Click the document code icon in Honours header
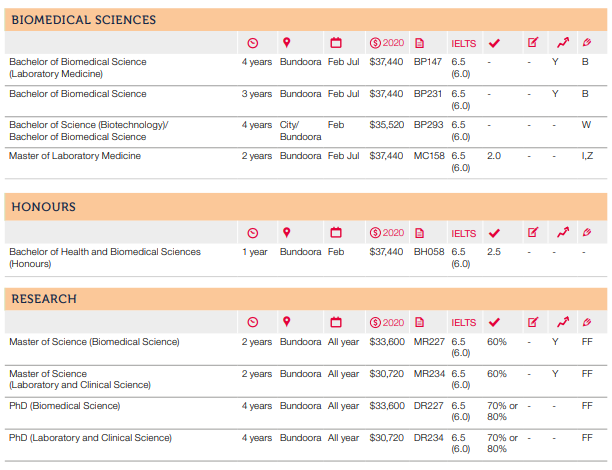Screen dimensions: 612x470 tap(420, 233)
